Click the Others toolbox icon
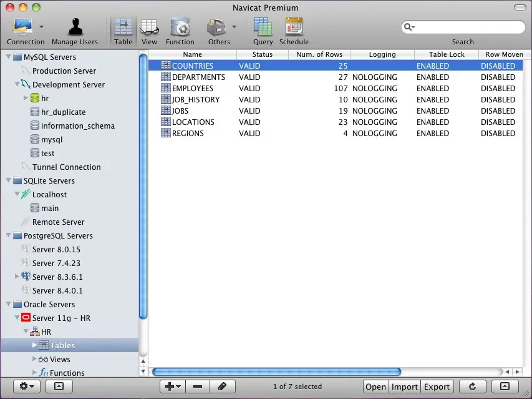This screenshot has height=399, width=532. (x=216, y=27)
